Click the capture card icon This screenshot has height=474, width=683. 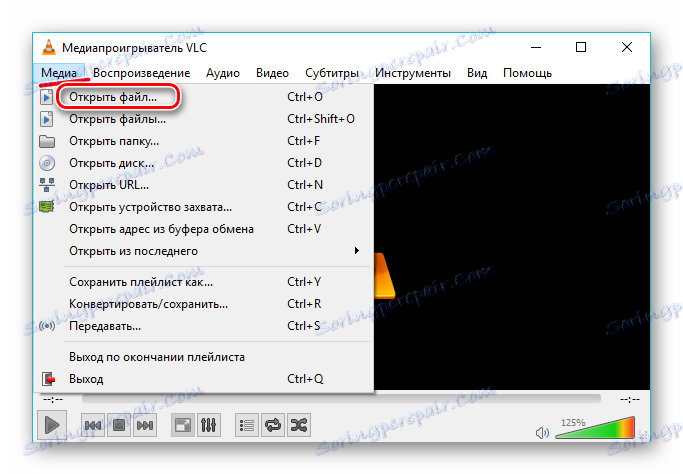[x=47, y=207]
